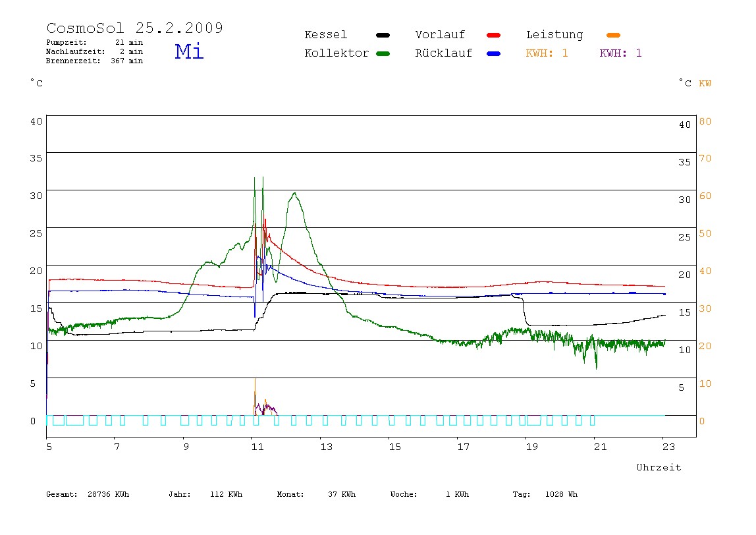The image size is (756, 535).
Task: Click the 'Kessel' legend label
Action: (x=325, y=35)
